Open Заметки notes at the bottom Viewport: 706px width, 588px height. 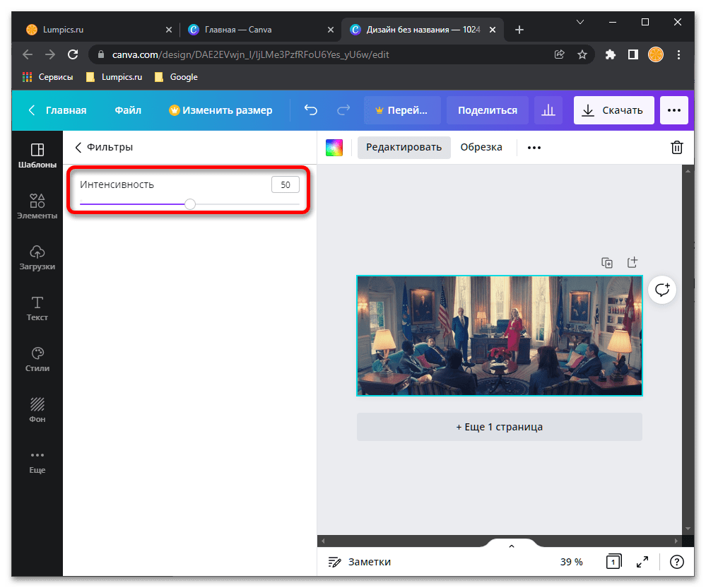pos(359,561)
